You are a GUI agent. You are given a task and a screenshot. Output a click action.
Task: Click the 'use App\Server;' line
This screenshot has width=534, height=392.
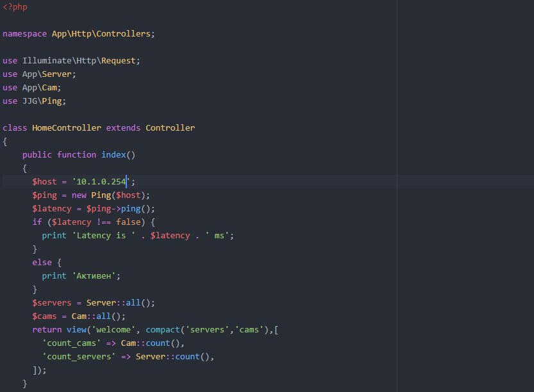tap(39, 74)
